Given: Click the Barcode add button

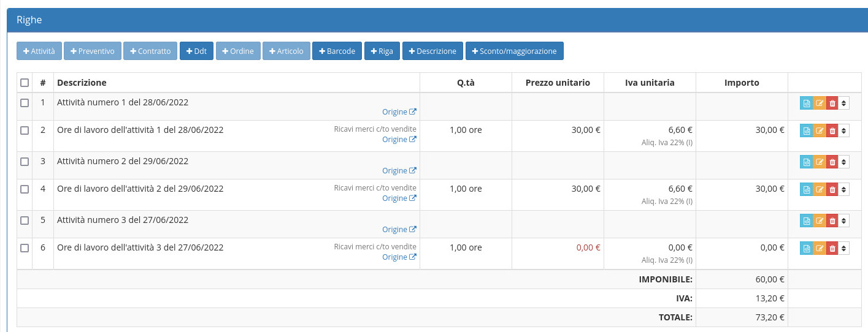Looking at the screenshot, I should click(x=337, y=51).
